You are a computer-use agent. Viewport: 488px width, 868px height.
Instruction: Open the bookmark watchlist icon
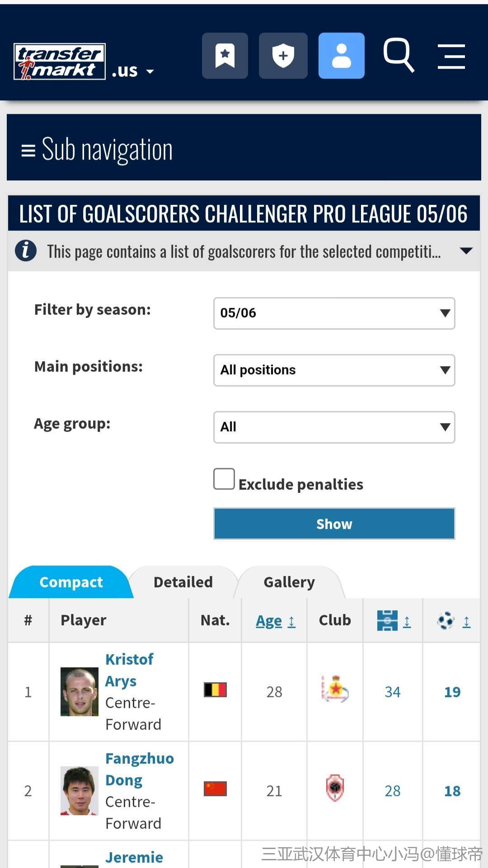(x=225, y=56)
